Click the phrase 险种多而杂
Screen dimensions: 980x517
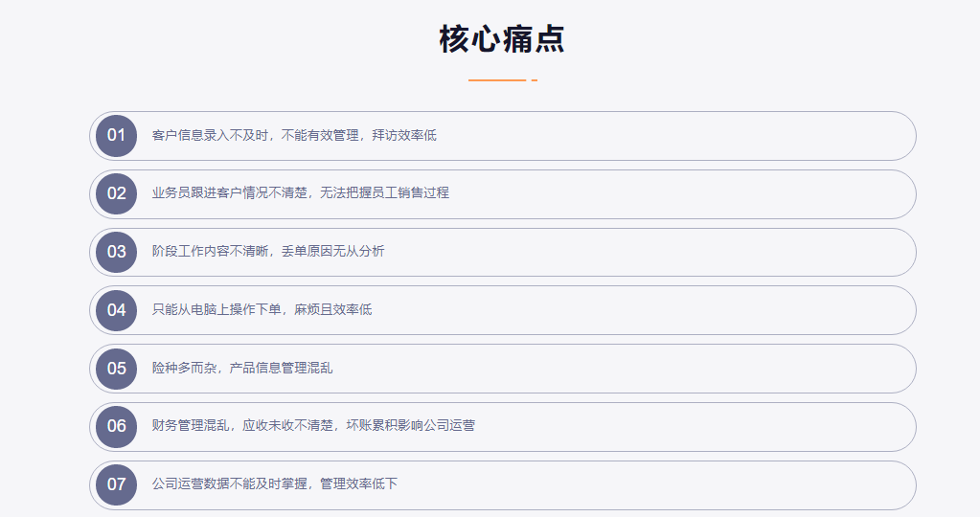pos(184,368)
